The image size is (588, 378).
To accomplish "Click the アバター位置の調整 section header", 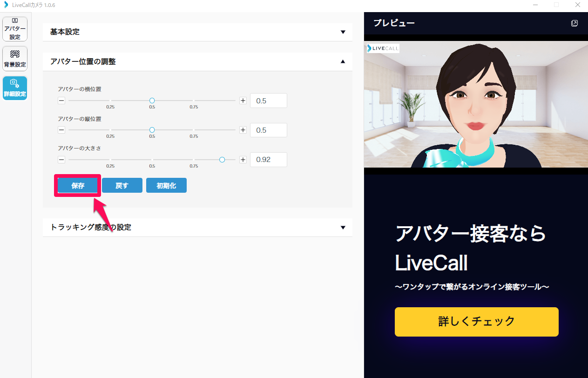I will pyautogui.click(x=197, y=61).
